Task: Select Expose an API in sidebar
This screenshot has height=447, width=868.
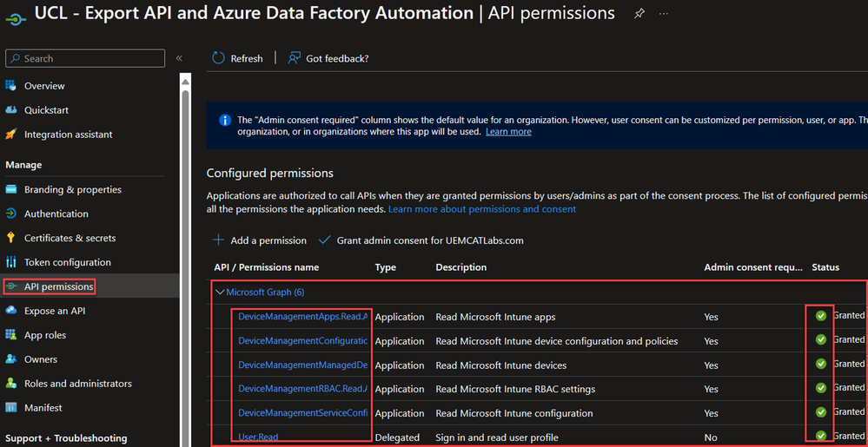Action: (x=55, y=311)
